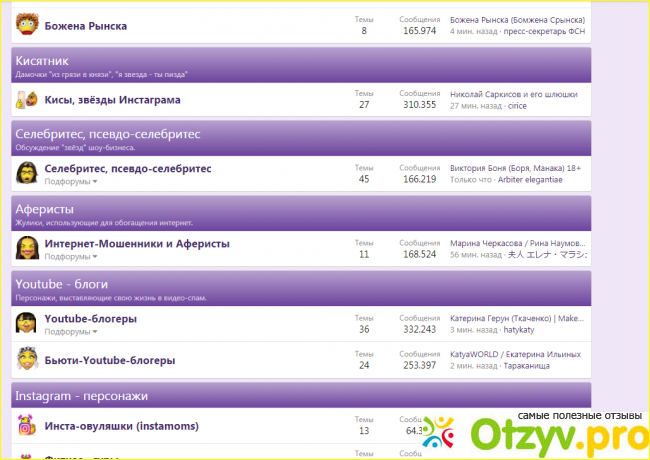Open the Инста-овуляшки (instamoms) forum
650x460 pixels.
tap(121, 426)
